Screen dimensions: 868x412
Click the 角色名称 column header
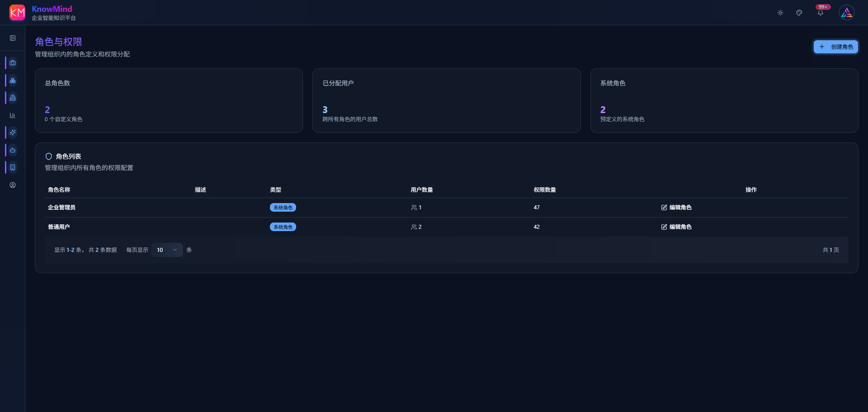pos(59,190)
